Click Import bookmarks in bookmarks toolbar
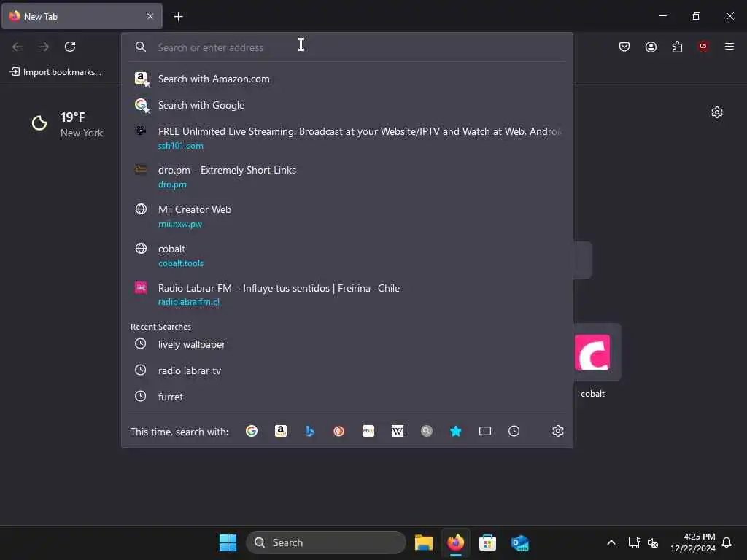Image resolution: width=747 pixels, height=560 pixels. 55,72
